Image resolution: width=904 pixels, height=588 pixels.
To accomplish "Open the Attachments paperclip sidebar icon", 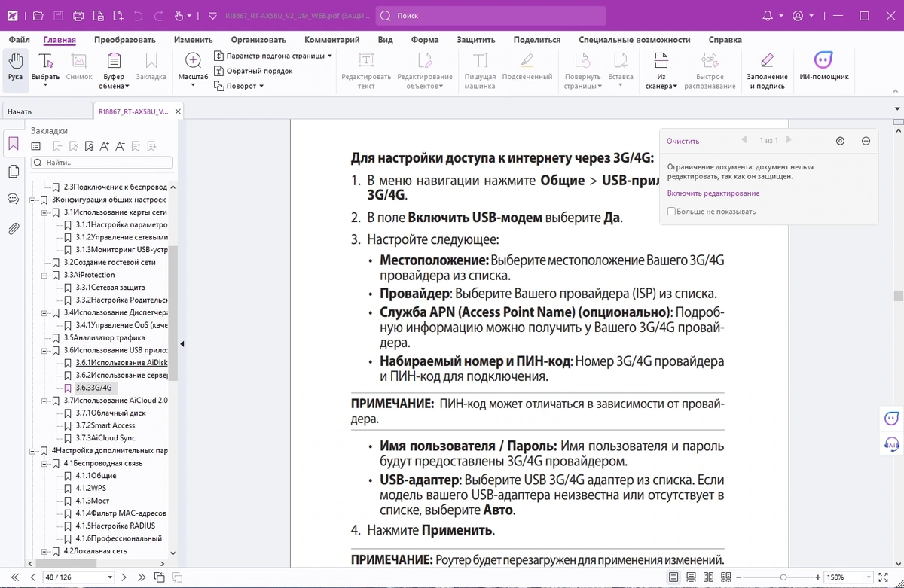I will click(x=14, y=228).
